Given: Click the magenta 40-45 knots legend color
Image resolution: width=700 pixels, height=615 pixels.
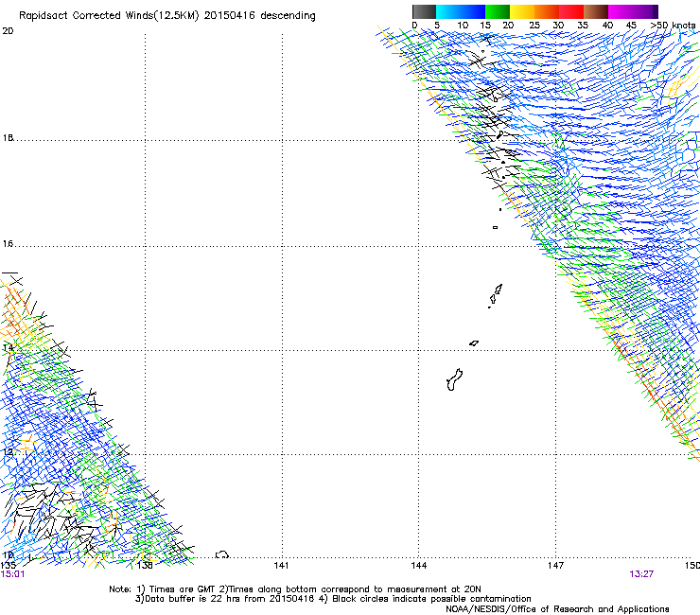Looking at the screenshot, I should 621,11.
